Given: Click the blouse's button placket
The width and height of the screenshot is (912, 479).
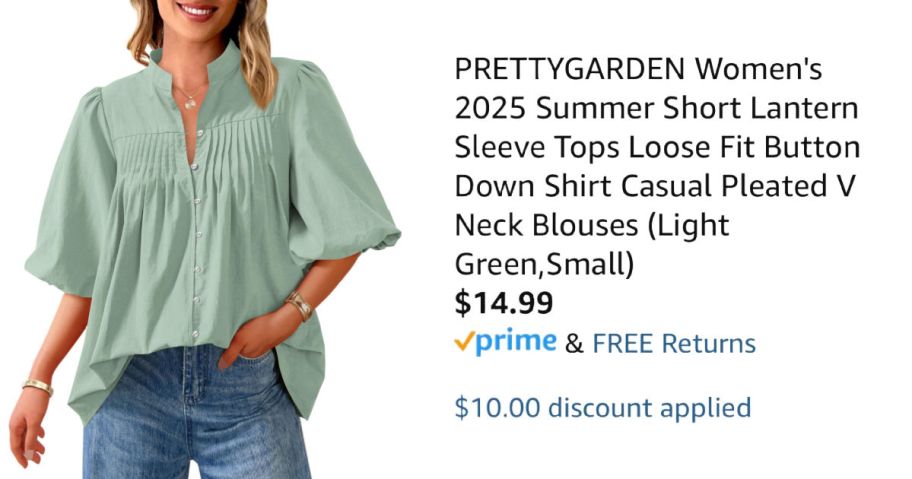Looking at the screenshot, I should click(x=197, y=235).
